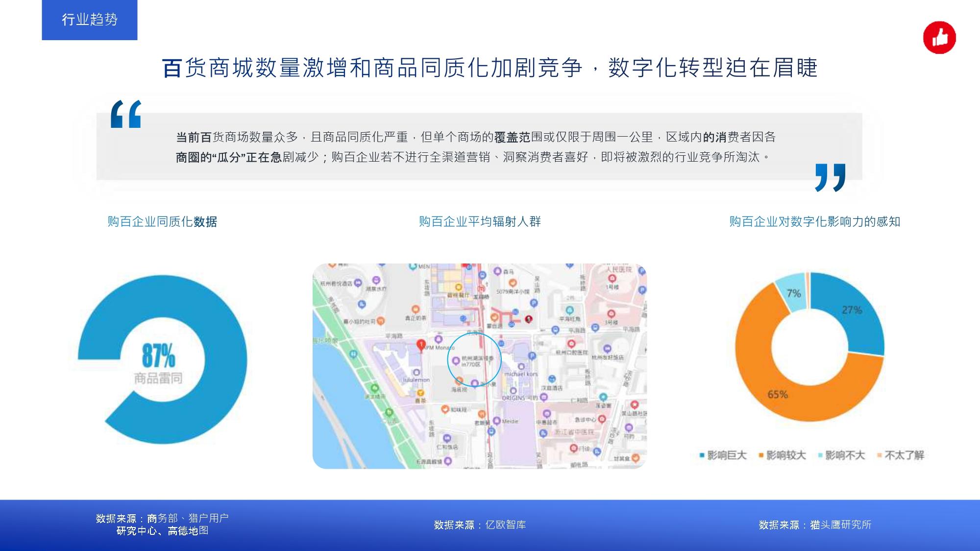
Task: Click the michael kors label on map
Action: point(521,374)
